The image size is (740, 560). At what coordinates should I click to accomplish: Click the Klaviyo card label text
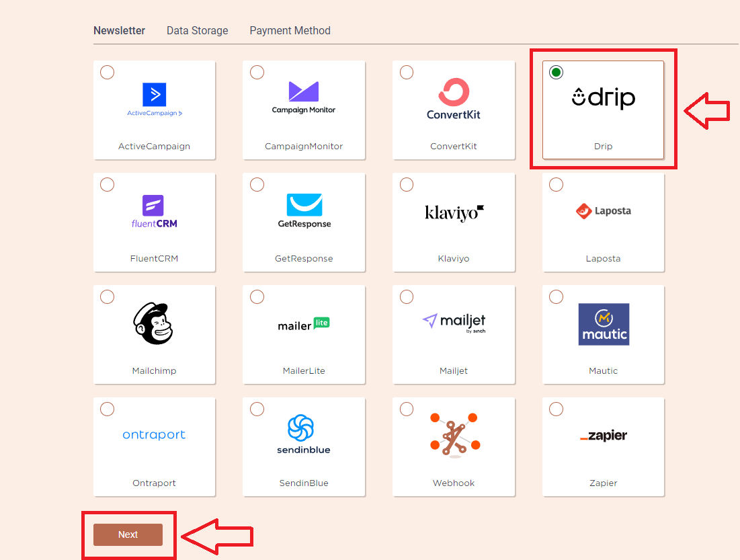(454, 259)
